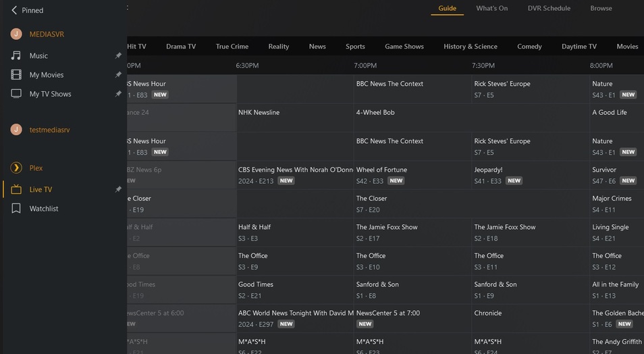Click the Live TV antenna icon
The image size is (644, 354).
(x=16, y=189)
